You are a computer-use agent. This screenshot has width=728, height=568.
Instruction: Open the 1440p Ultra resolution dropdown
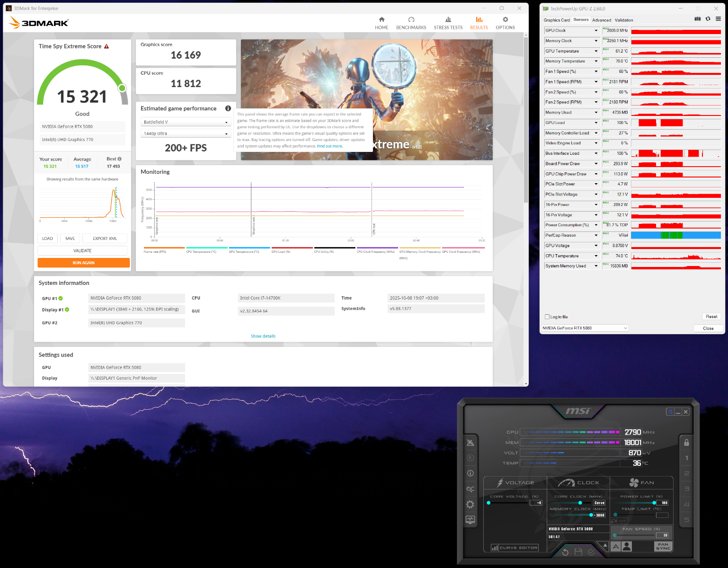click(186, 133)
